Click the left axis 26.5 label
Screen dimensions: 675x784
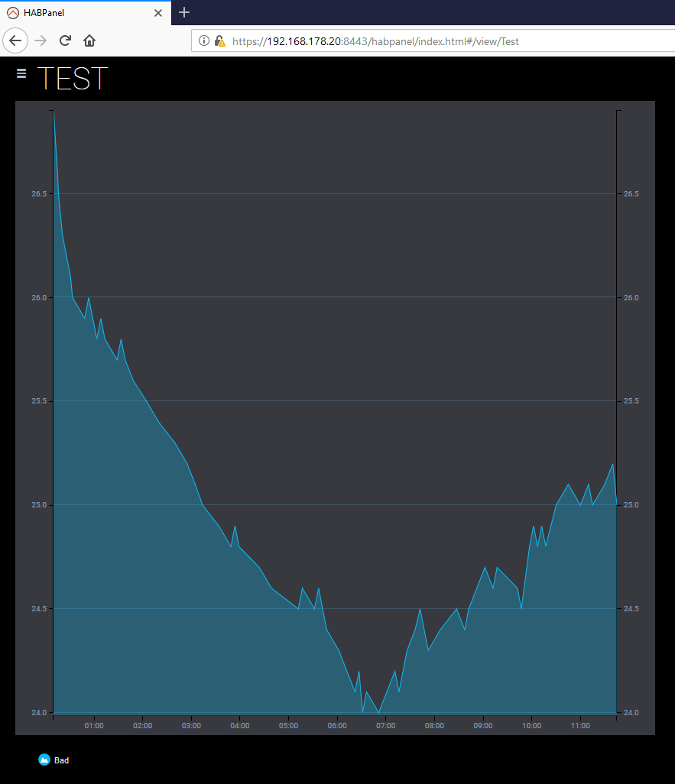(39, 193)
